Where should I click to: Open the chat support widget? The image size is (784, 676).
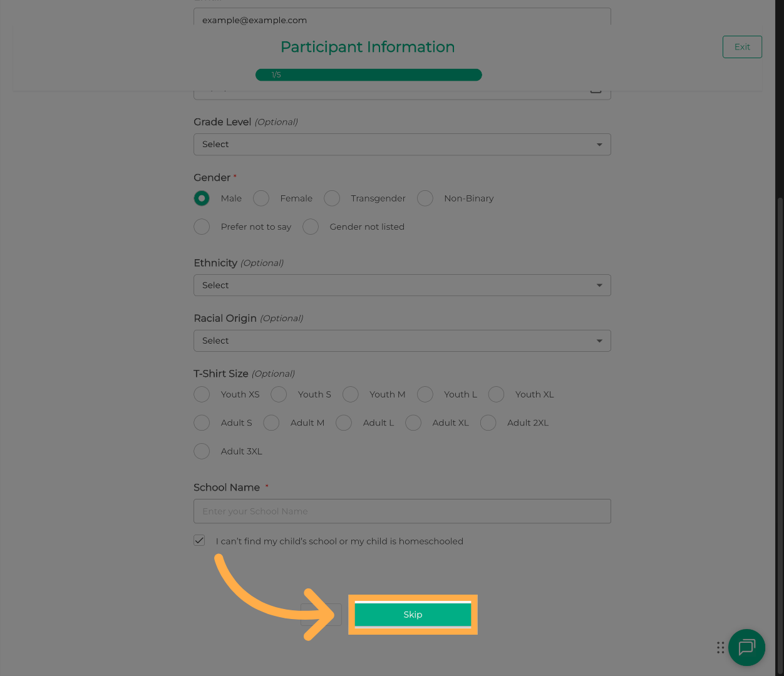tap(746, 647)
